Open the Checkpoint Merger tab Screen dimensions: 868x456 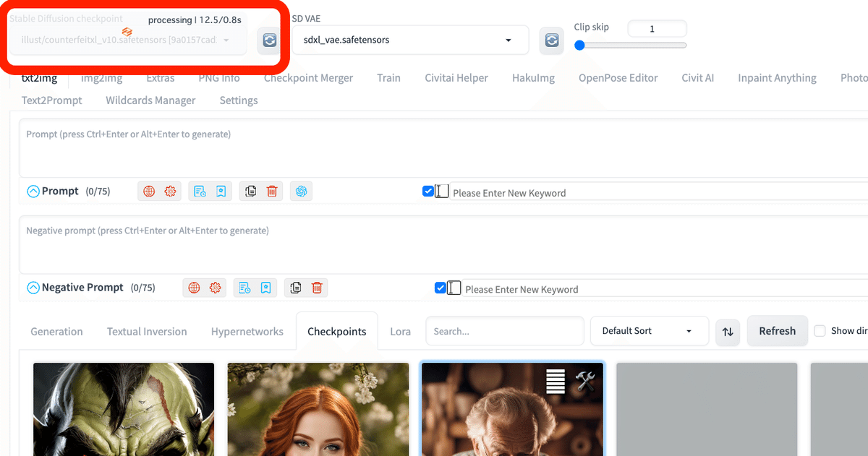click(x=309, y=78)
